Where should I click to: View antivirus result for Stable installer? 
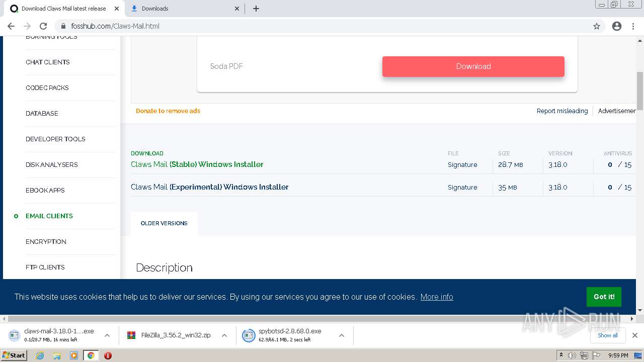(x=619, y=165)
